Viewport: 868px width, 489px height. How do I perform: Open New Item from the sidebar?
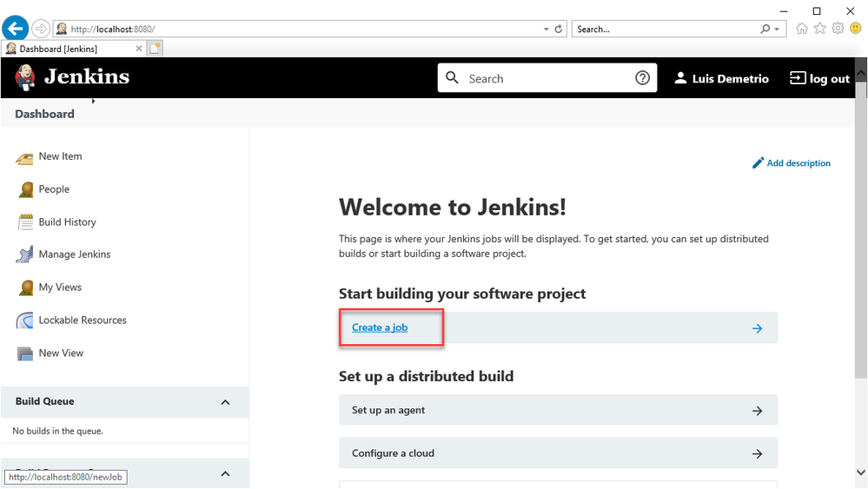(x=60, y=156)
